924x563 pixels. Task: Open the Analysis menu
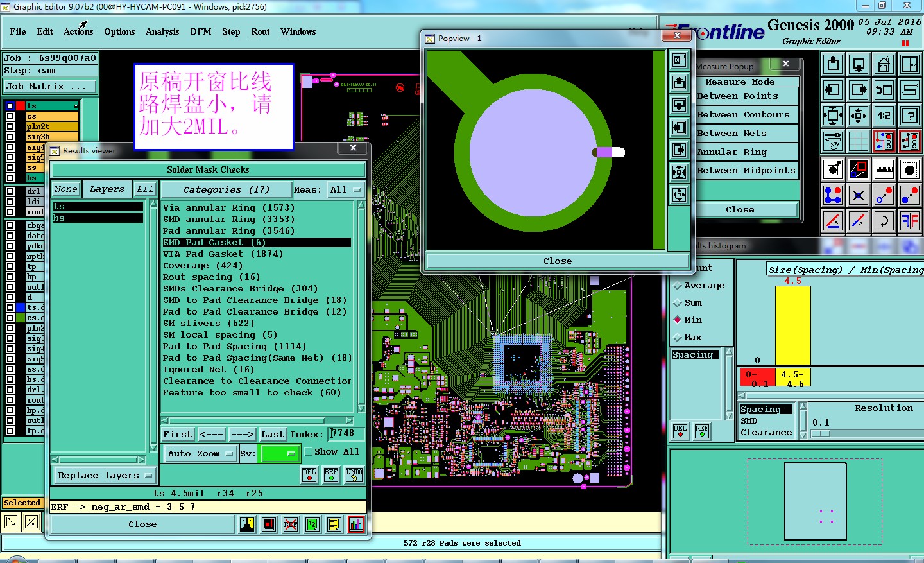tap(162, 31)
